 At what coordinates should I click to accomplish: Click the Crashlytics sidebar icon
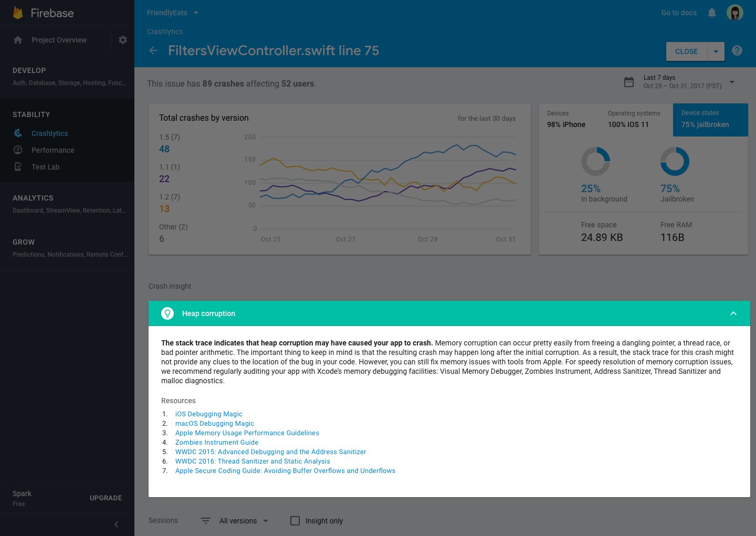click(18, 133)
